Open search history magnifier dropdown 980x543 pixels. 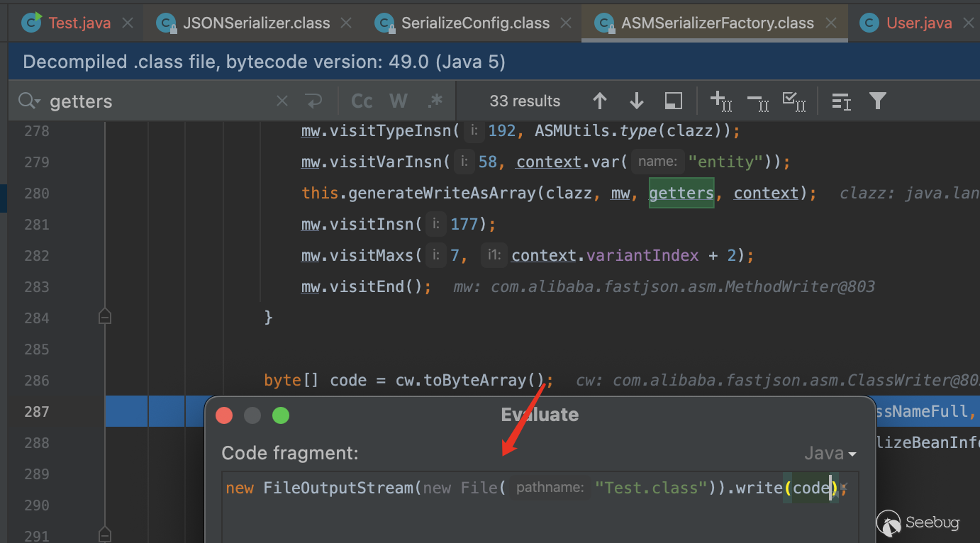coord(29,101)
